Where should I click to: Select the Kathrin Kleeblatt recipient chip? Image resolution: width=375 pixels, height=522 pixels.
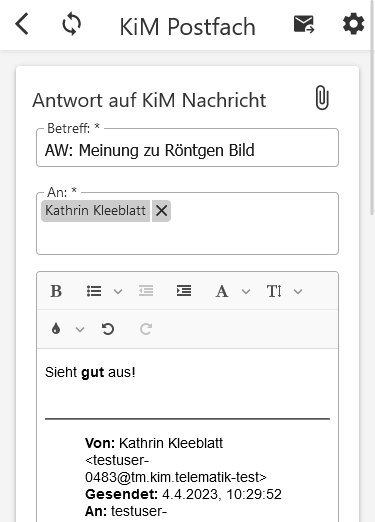[95, 211]
